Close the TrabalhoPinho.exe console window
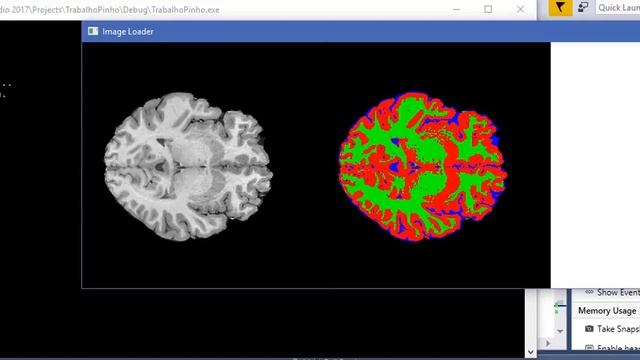640x360 pixels. (x=520, y=9)
